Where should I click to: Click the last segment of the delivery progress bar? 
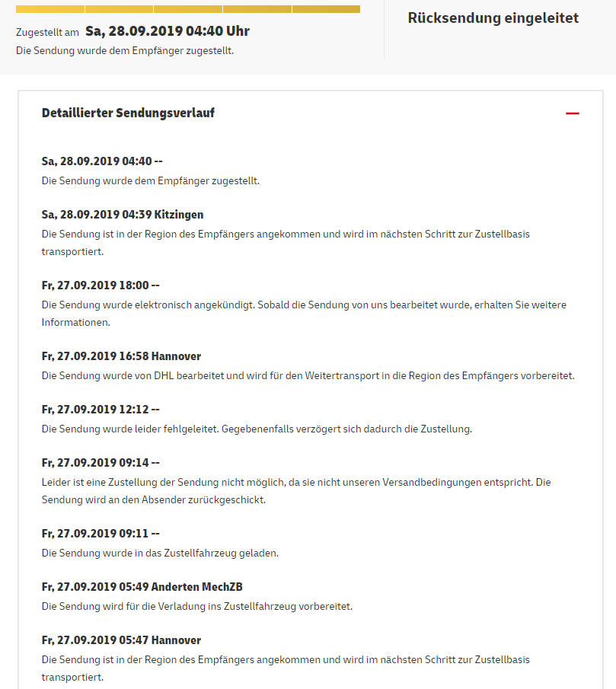coord(326,9)
